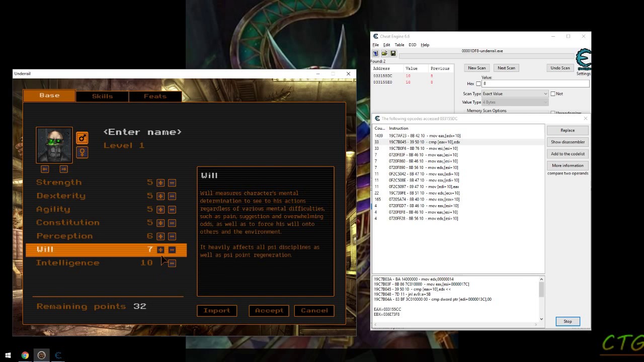The image size is (644, 362).
Task: Increase Perception with plus button
Action: (x=160, y=236)
